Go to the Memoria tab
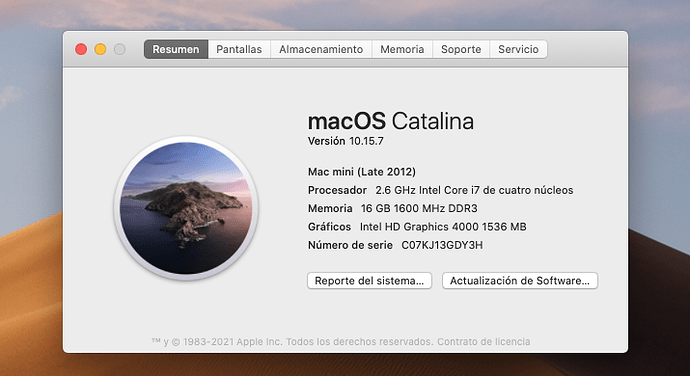The image size is (690, 376). coord(402,49)
